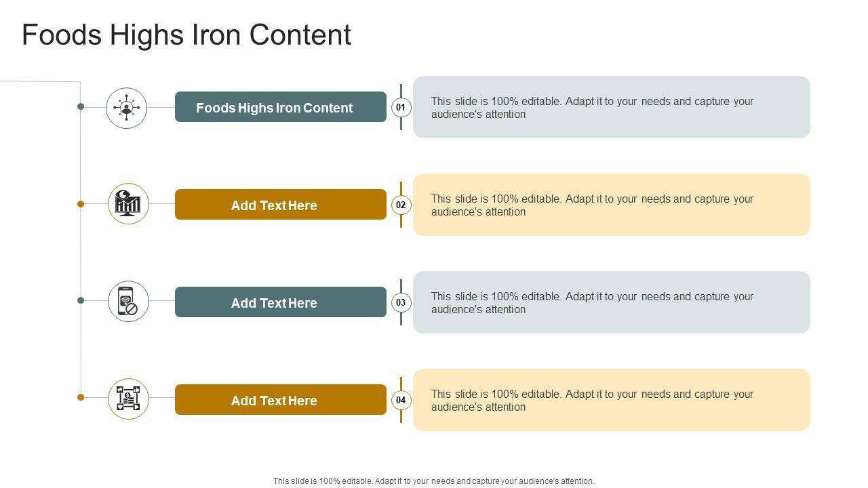Screen dimensions: 868x488
Task: Select the gray description box next to 01
Action: (611, 107)
